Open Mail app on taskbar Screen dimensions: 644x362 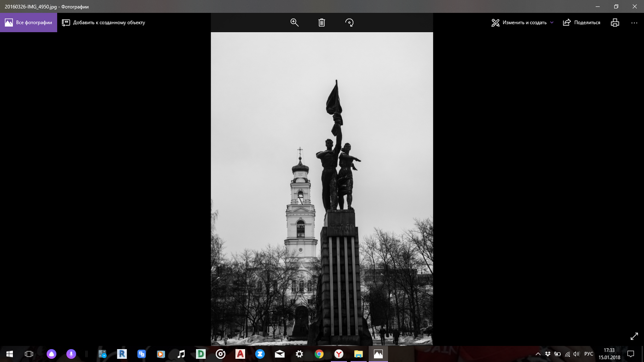click(280, 354)
